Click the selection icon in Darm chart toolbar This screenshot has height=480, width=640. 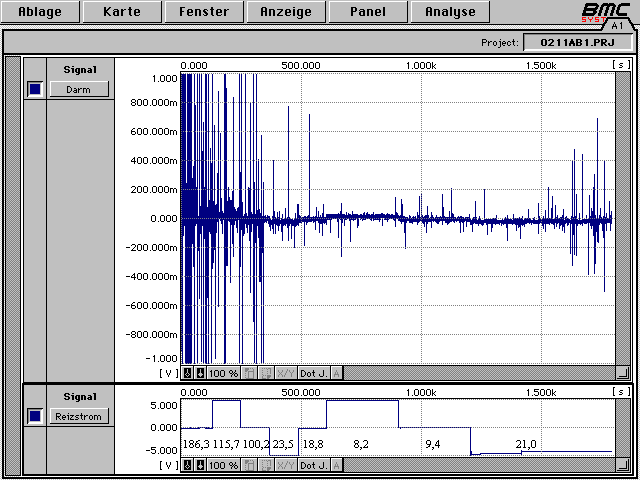click(265, 373)
